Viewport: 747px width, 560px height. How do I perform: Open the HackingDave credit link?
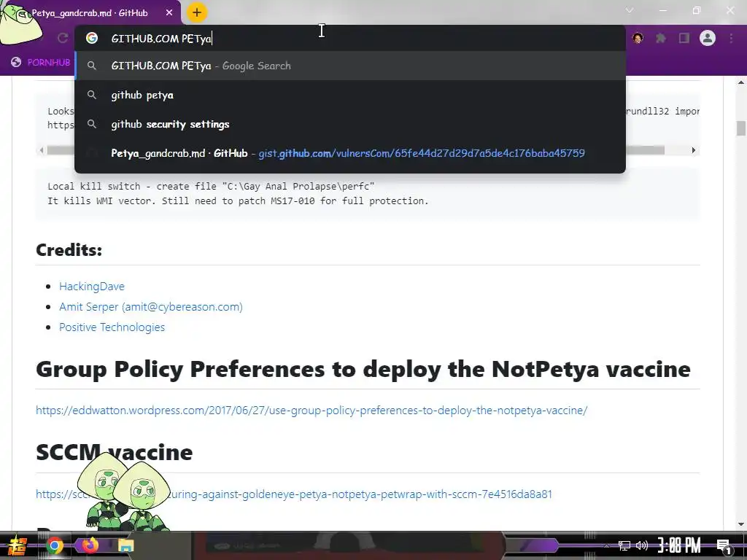click(x=92, y=286)
